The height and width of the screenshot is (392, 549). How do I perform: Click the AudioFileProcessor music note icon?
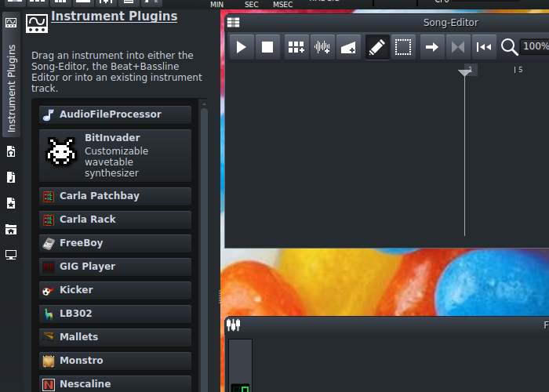[49, 114]
